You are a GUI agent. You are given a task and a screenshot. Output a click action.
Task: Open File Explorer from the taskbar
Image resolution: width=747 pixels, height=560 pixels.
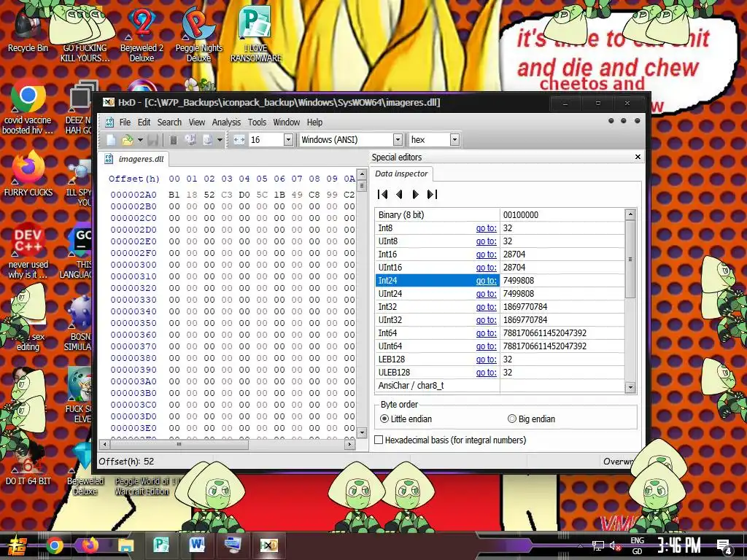(125, 545)
